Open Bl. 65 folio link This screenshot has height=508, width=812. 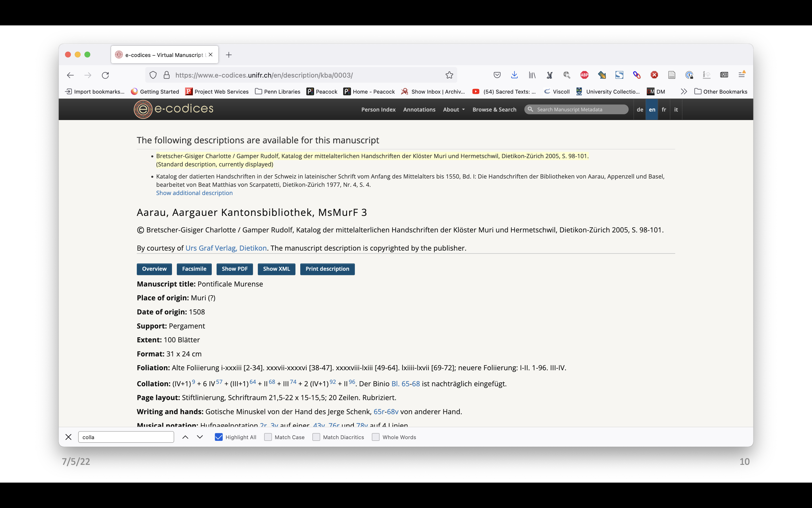401,384
